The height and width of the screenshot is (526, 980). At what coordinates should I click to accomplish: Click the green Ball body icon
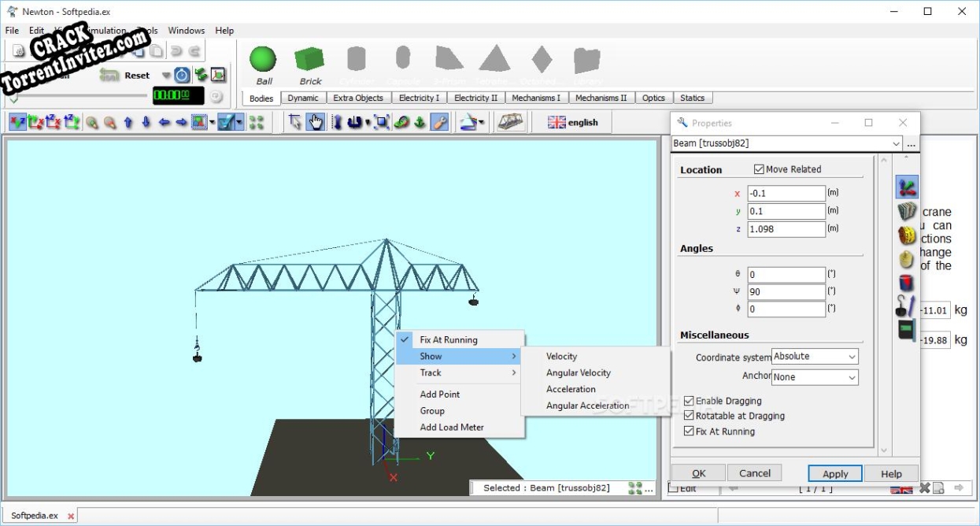[263, 60]
